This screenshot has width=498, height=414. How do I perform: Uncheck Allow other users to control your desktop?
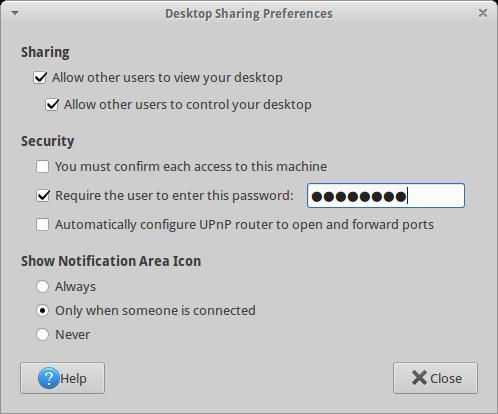[52, 105]
